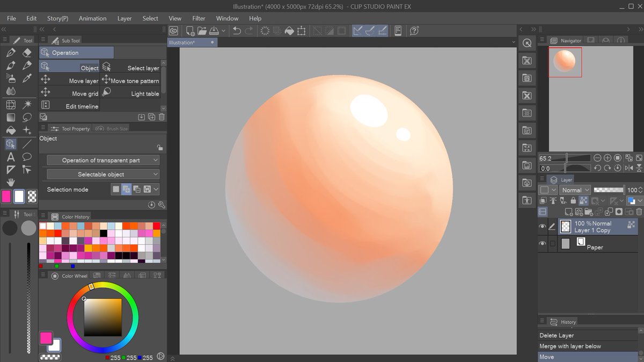Save the file from command bar

click(214, 31)
